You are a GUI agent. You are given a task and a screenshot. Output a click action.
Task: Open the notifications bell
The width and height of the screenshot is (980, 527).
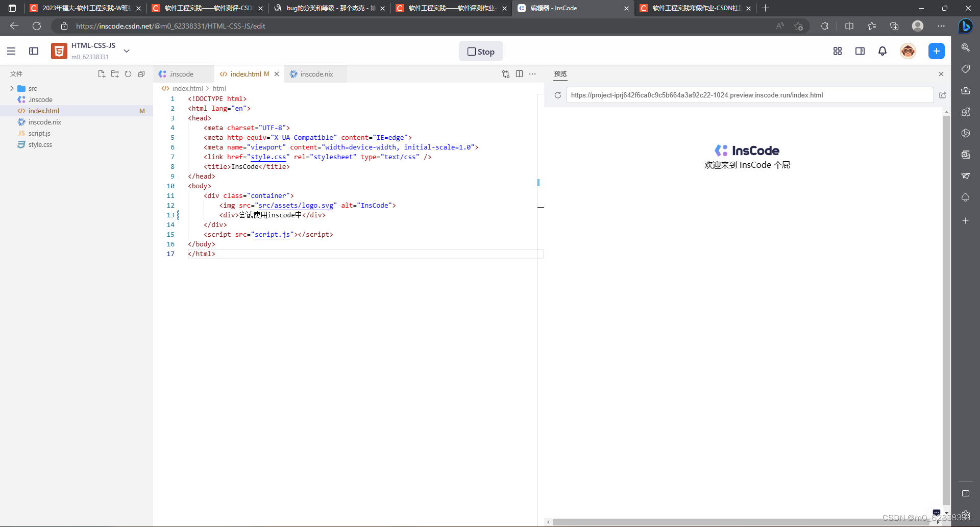pyautogui.click(x=883, y=51)
